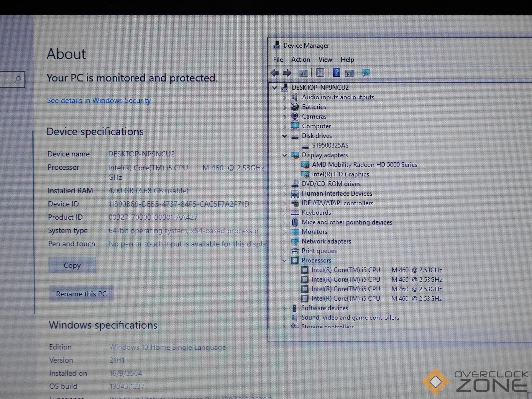This screenshot has width=532, height=399.
Task: Select the Keyboards category icon
Action: (295, 213)
